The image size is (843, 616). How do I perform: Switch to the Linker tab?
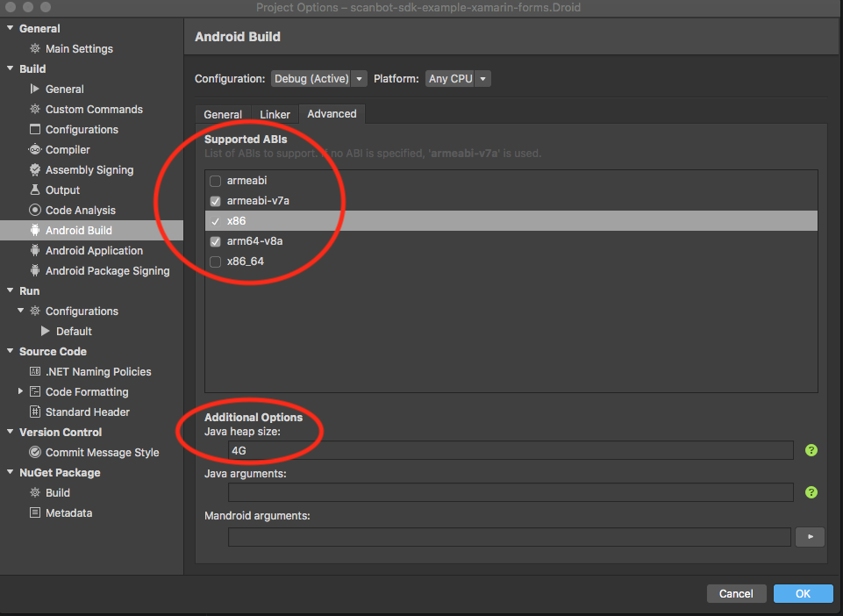[275, 114]
